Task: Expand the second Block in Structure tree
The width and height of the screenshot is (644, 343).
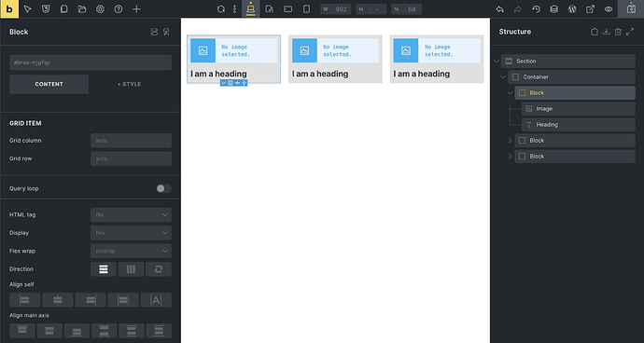Action: click(x=510, y=141)
